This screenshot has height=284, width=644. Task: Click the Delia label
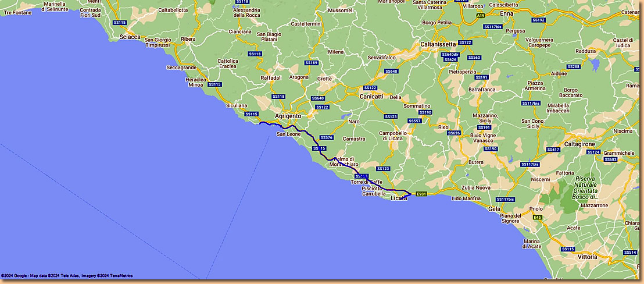coord(395,97)
